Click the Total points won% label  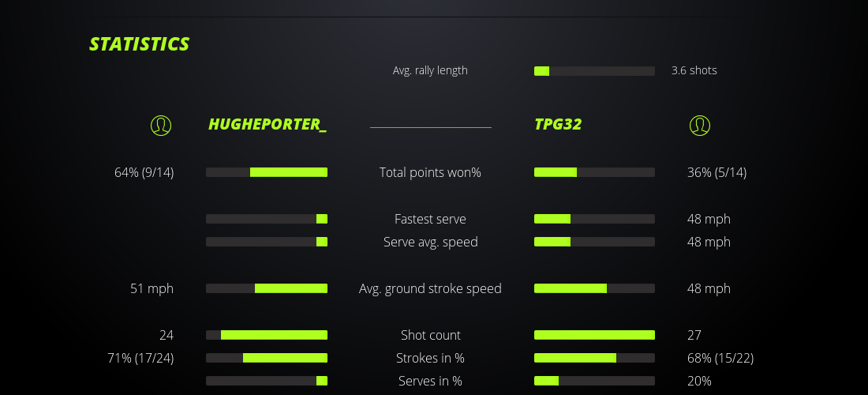pos(430,172)
